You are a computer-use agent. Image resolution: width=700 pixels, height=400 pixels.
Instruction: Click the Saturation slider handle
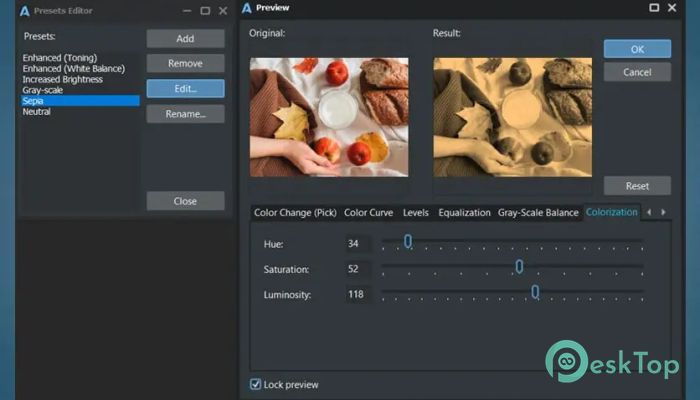(519, 267)
